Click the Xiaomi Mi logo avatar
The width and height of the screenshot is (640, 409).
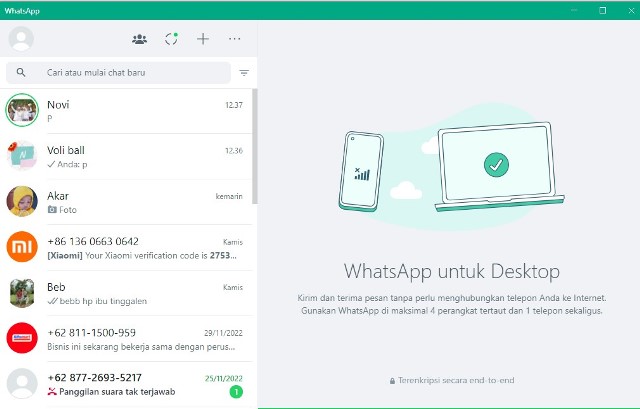click(x=22, y=247)
